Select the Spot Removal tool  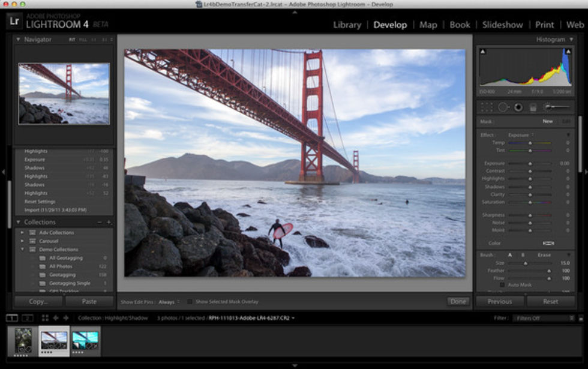pyautogui.click(x=503, y=107)
